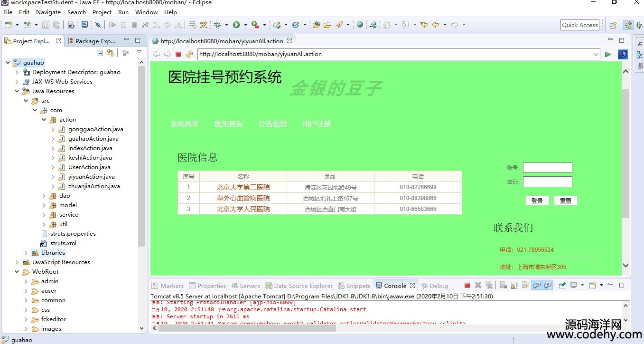Toggle Link with Editor in Project Explorer

[x=111, y=53]
